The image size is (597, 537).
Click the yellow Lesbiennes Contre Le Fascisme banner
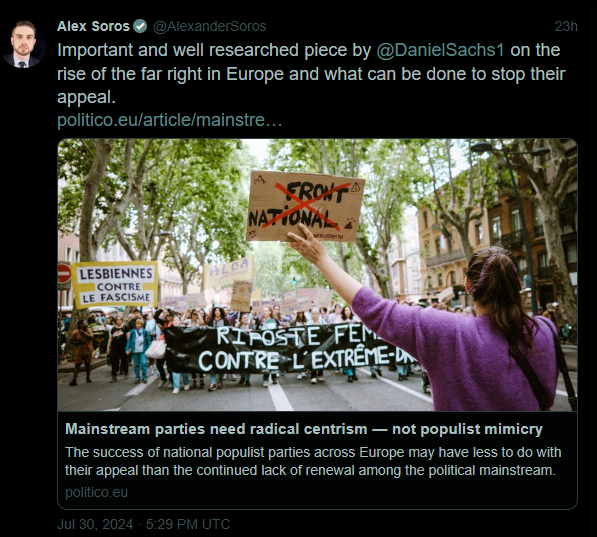click(x=115, y=284)
